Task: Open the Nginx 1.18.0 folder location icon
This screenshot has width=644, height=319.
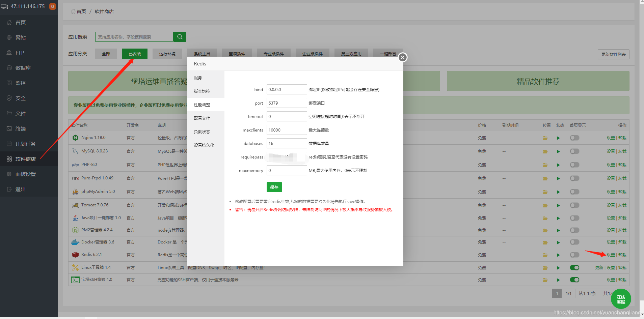Action: click(x=545, y=138)
